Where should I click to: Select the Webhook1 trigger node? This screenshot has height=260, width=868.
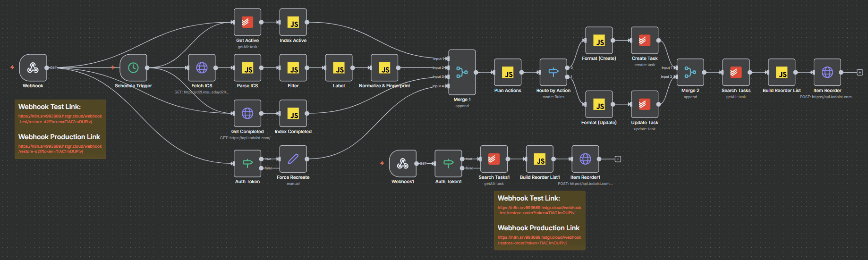coord(402,163)
